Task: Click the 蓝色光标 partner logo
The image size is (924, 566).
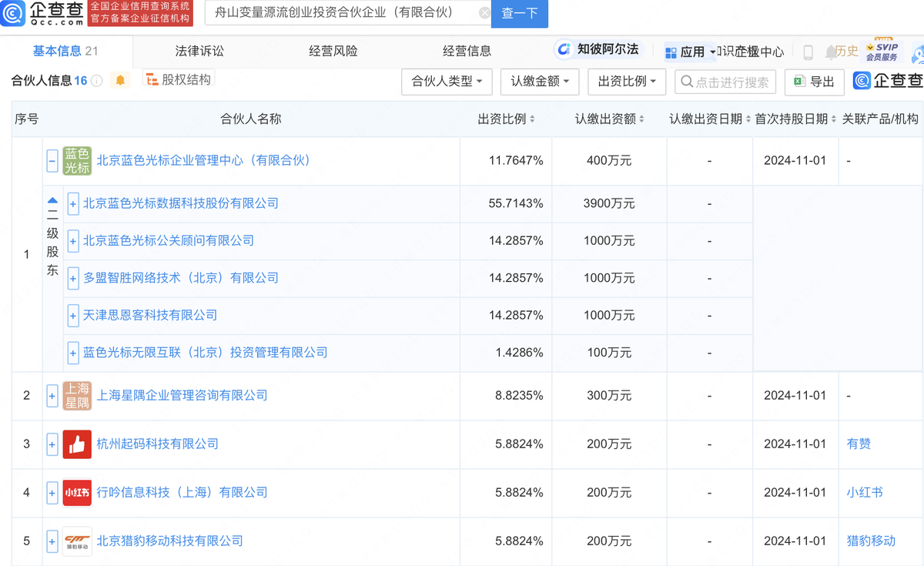Action: (x=77, y=161)
